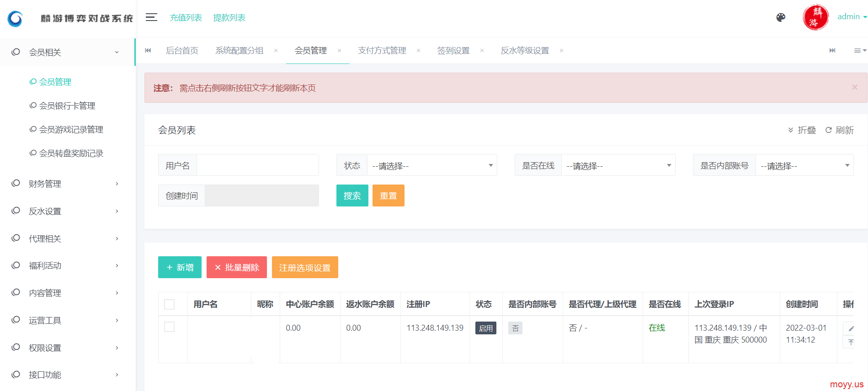
Task: Toggle the 否 internal account badge
Action: [515, 328]
